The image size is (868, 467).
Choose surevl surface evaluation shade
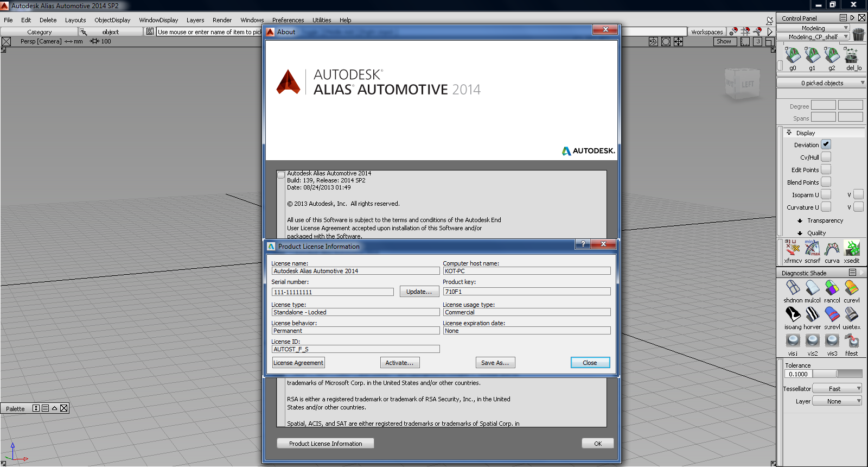click(x=832, y=314)
